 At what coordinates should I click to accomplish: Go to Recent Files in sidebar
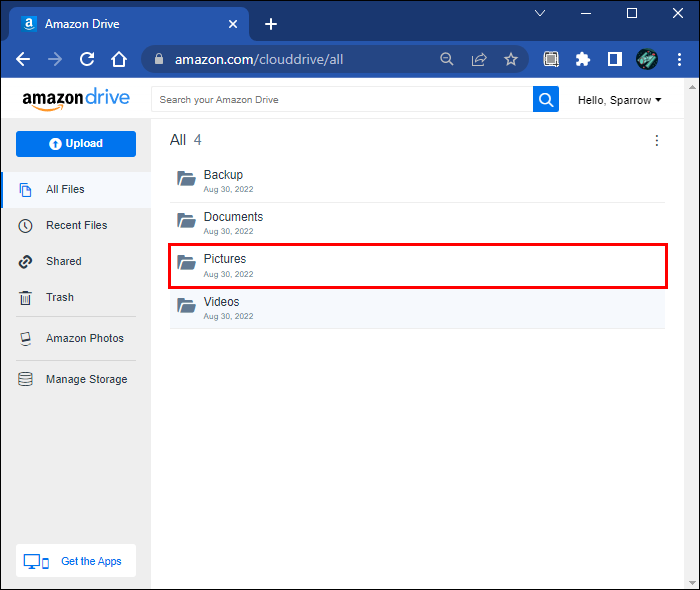click(x=76, y=225)
